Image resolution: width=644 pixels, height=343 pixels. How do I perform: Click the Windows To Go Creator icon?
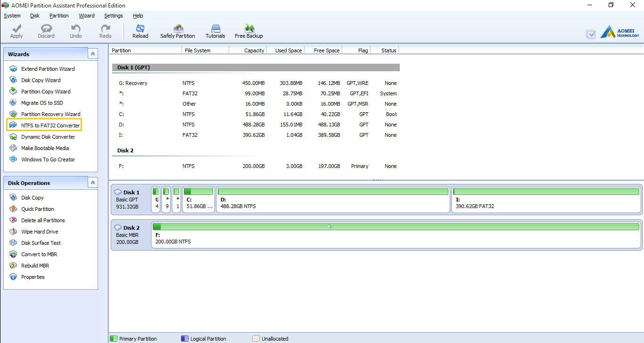coord(13,159)
